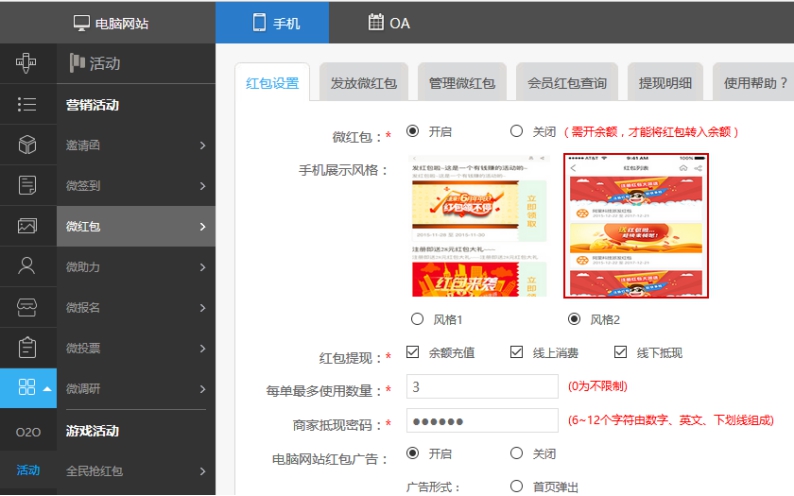Expand the 微签到 menu item
This screenshot has height=496, width=794.
[x=135, y=186]
